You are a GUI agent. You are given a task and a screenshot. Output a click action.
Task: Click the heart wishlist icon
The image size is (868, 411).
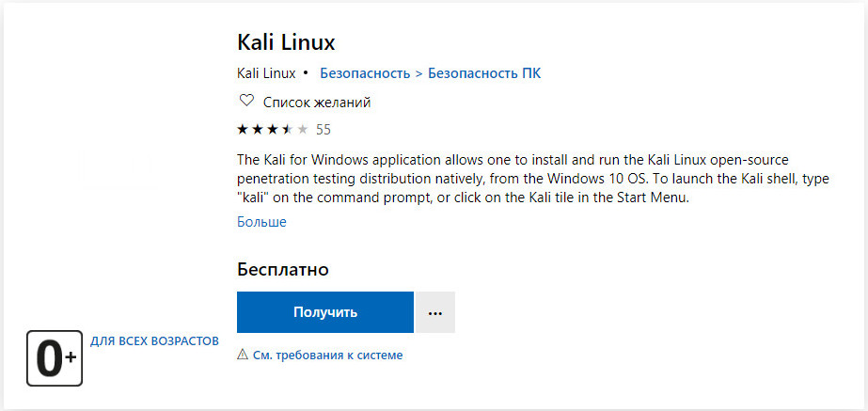point(245,102)
